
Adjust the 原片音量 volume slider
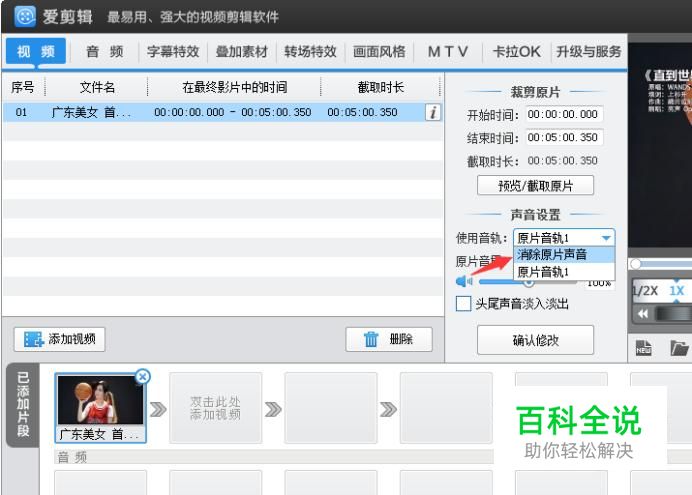pyautogui.click(x=527, y=281)
